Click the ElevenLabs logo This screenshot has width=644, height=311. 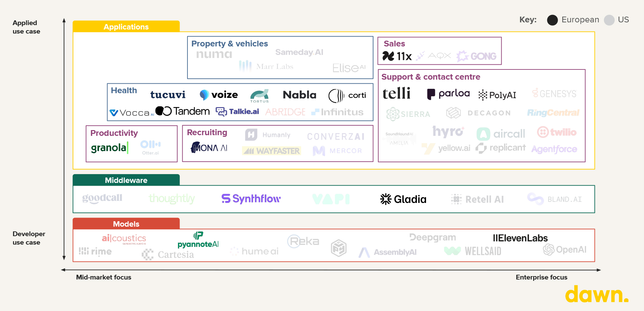(520, 238)
